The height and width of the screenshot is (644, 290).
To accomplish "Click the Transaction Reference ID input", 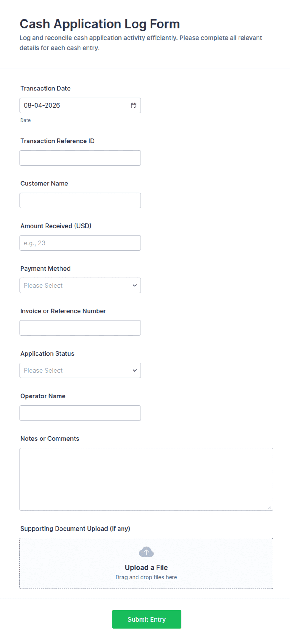I will 80,158.
